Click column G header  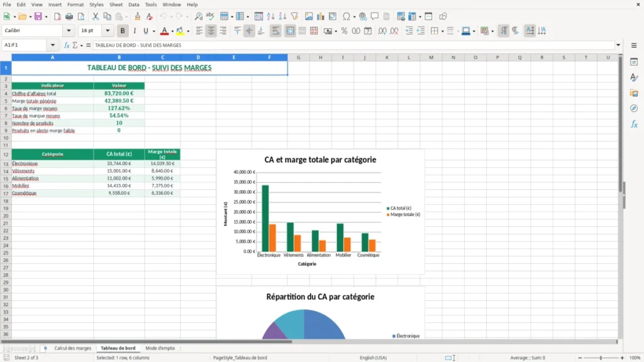[298, 57]
